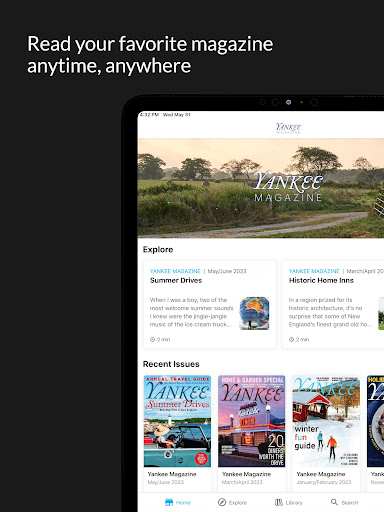Open the Library books icon

pos(279,502)
